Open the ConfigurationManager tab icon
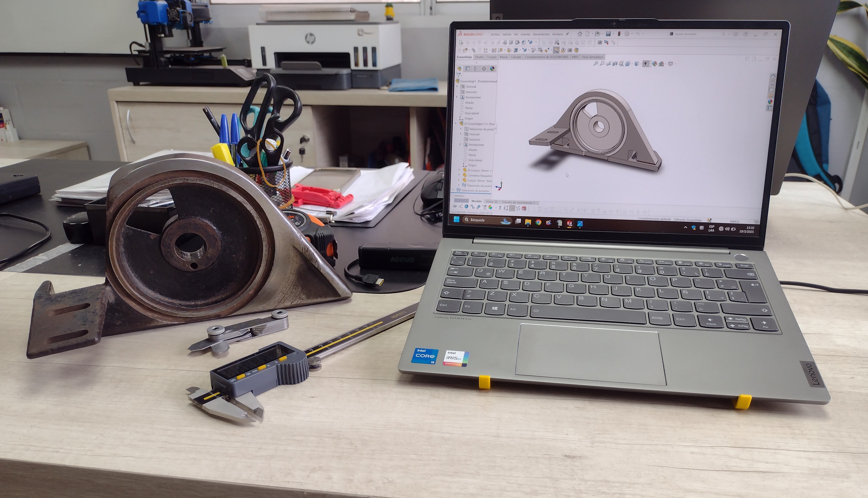This screenshot has width=868, height=498. click(476, 69)
